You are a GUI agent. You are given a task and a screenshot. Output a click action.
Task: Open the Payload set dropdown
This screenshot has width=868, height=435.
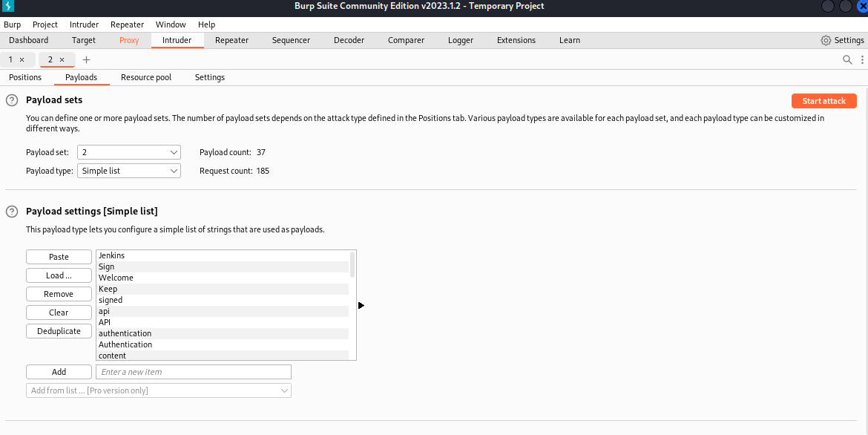[129, 152]
